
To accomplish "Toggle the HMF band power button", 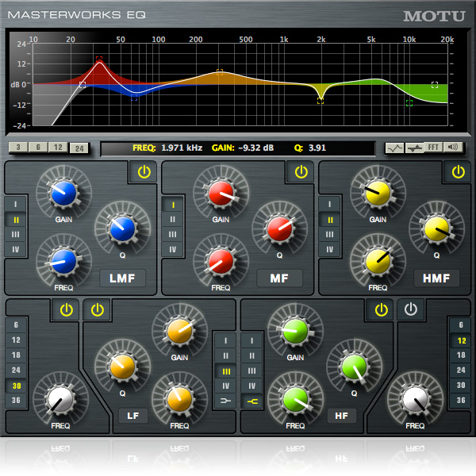I will pos(458,172).
